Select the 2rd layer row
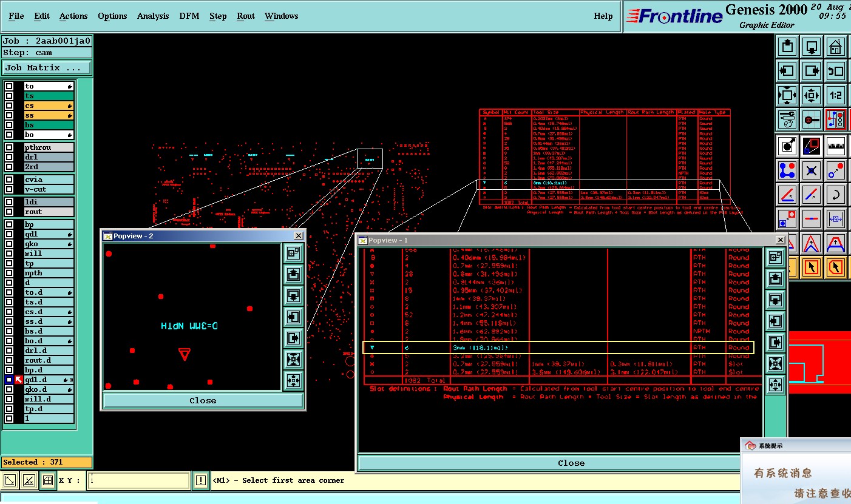The image size is (851, 504). (49, 167)
